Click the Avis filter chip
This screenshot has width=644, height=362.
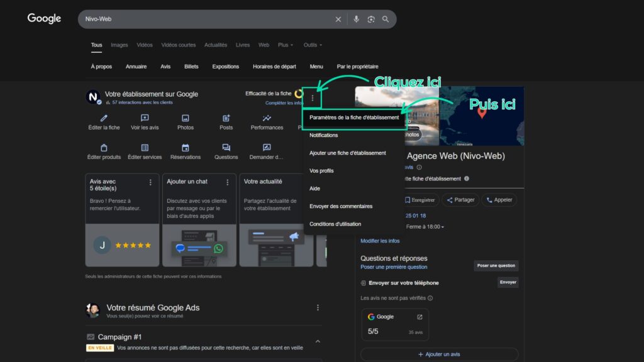point(165,67)
